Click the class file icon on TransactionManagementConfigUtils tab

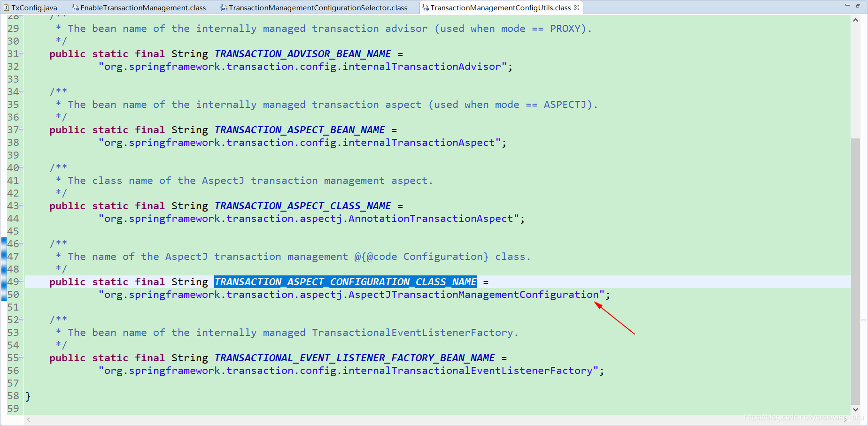pos(425,8)
